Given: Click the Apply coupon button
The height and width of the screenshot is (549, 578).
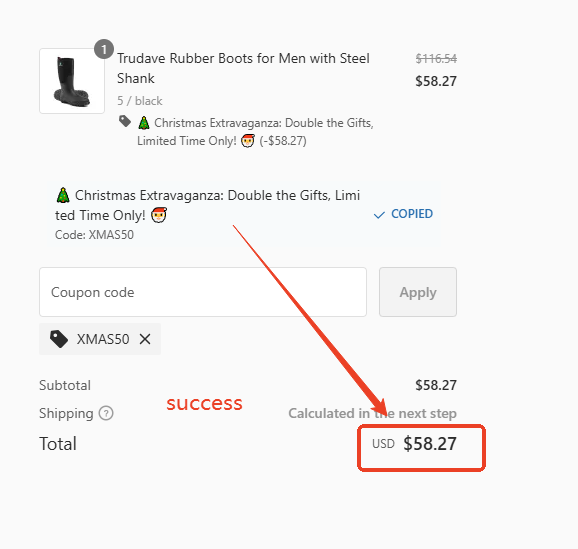Looking at the screenshot, I should tap(418, 292).
